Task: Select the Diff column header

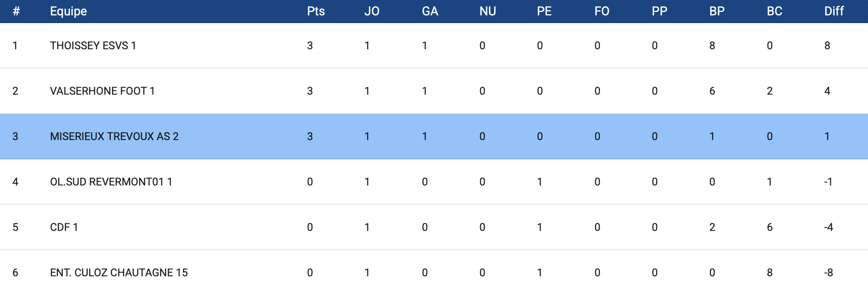Action: click(x=834, y=11)
